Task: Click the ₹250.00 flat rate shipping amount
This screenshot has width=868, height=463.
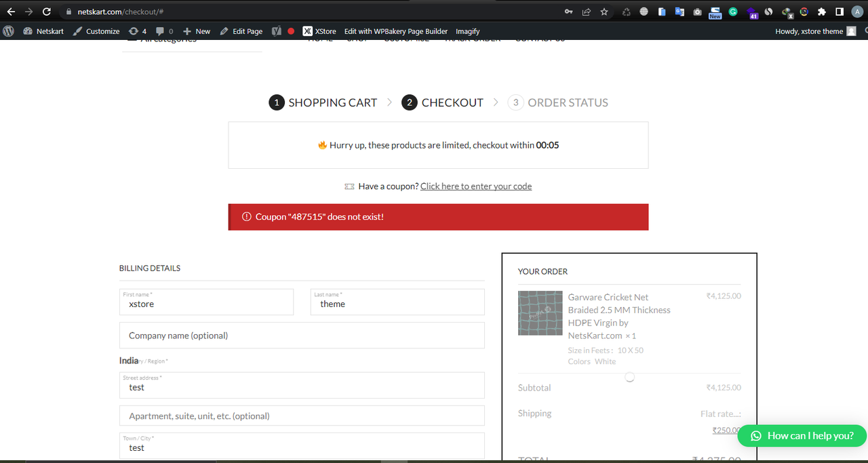Action: tap(727, 430)
